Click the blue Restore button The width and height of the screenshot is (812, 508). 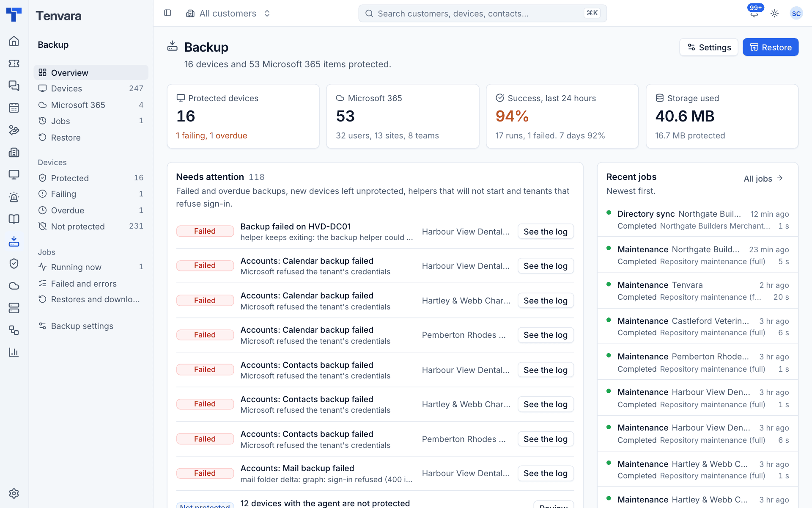click(771, 47)
